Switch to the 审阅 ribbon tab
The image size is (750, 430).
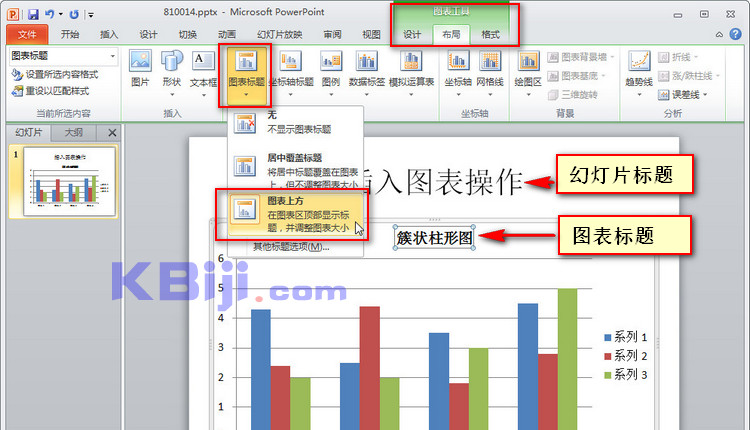[332, 34]
